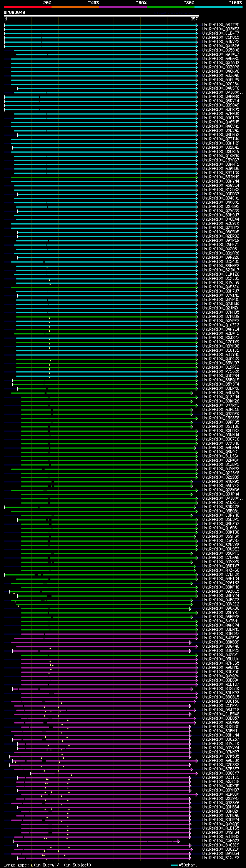Click the UniRef100_A4RVY2 entry
The height and width of the screenshot is (868, 246).
(x=221, y=42)
